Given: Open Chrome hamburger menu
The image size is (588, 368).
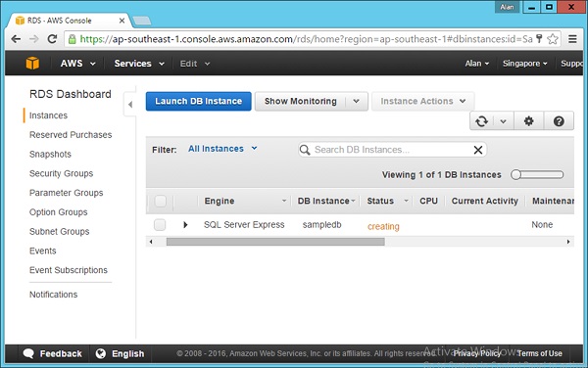Looking at the screenshot, I should 572,39.
